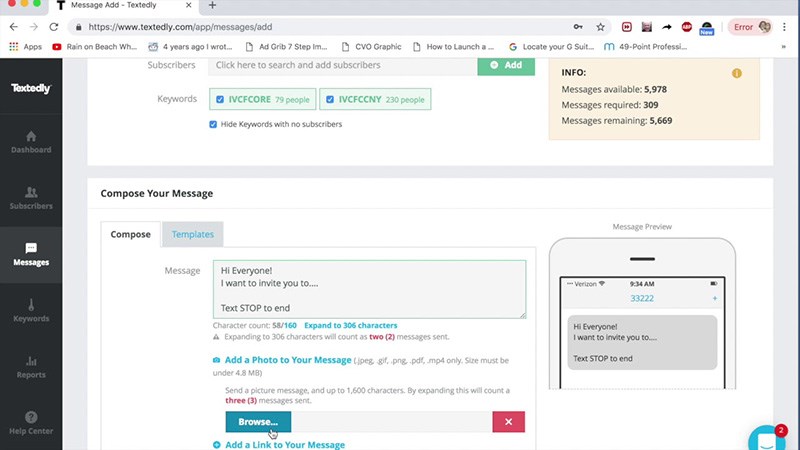
Task: Click the Browse button to upload photo
Action: [x=258, y=422]
